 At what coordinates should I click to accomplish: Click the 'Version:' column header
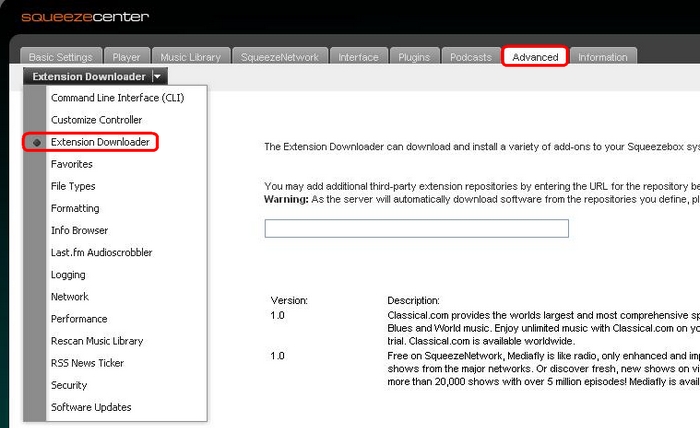pos(289,300)
